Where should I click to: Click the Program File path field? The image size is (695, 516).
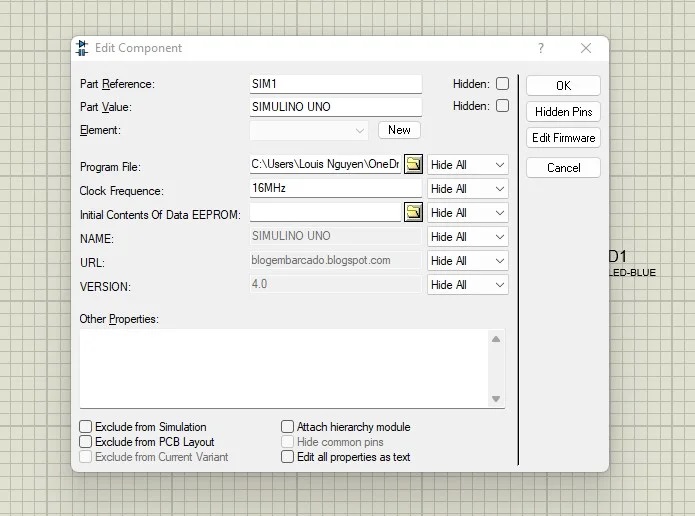(x=325, y=164)
